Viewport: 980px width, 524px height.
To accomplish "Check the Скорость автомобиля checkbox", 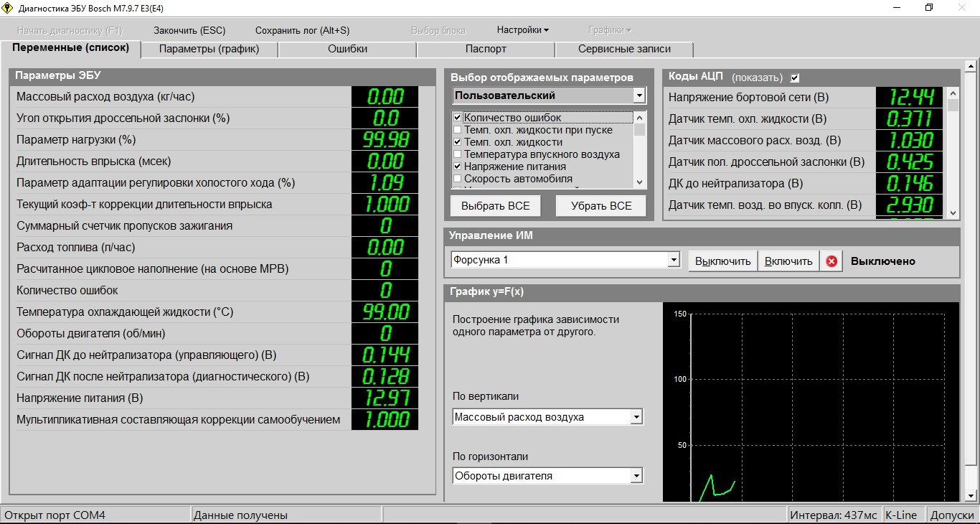I will [x=458, y=179].
